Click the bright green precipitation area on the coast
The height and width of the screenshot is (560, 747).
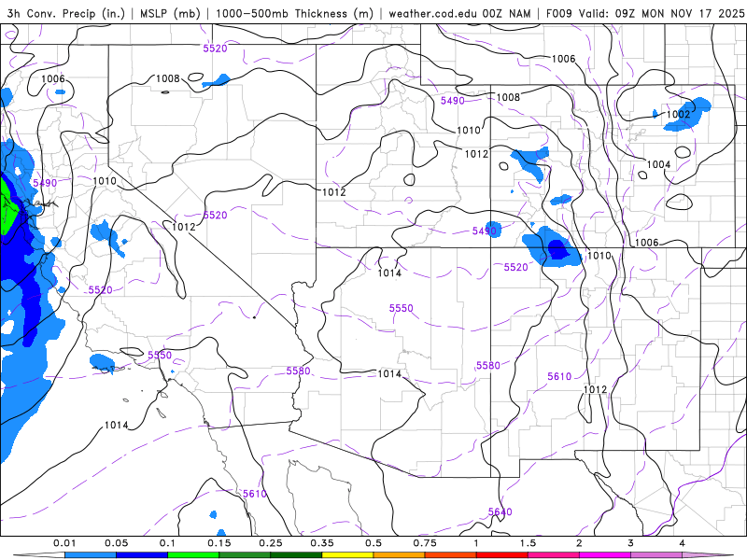(x=8, y=207)
